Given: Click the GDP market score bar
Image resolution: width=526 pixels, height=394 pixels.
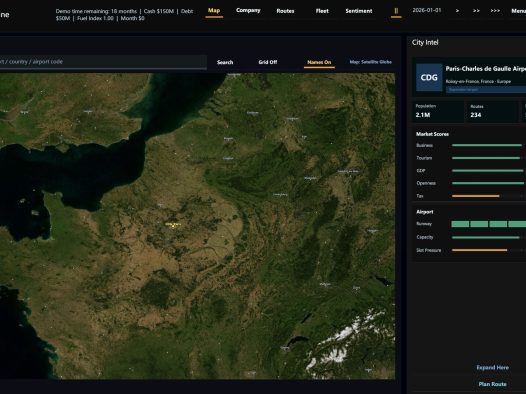Looking at the screenshot, I should click(487, 171).
